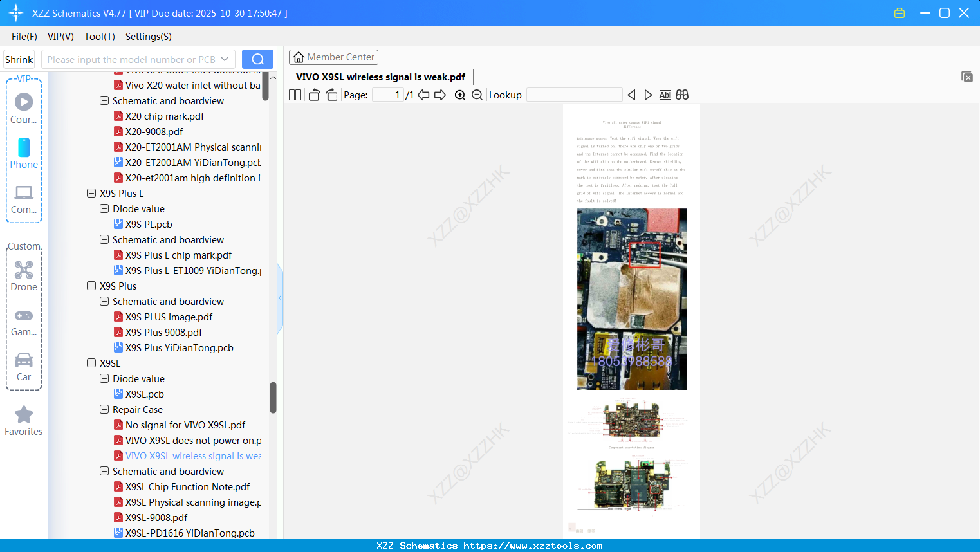
Task: Find previous lookup match
Action: click(631, 95)
